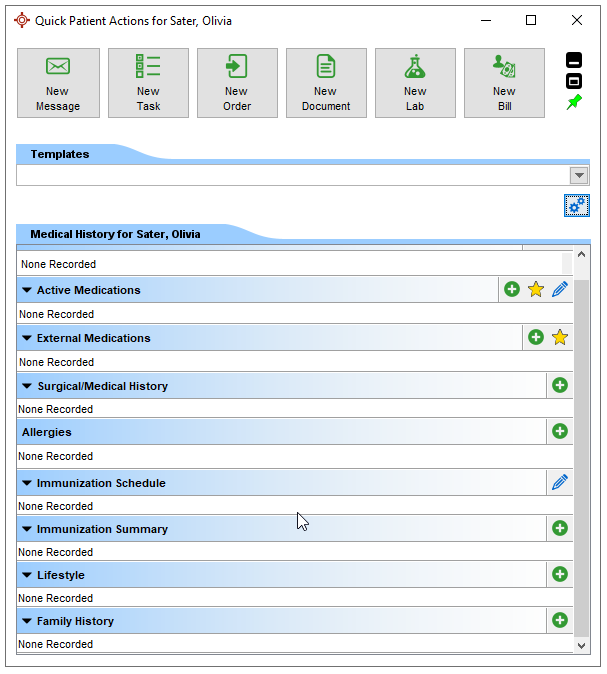The height and width of the screenshot is (674, 607).
Task: Click the Templates combo box field
Action: click(x=290, y=175)
